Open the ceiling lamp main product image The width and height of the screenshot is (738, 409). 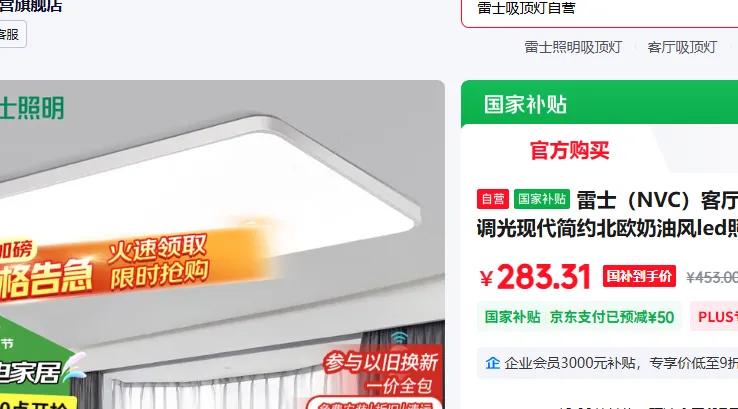pyautogui.click(x=222, y=244)
